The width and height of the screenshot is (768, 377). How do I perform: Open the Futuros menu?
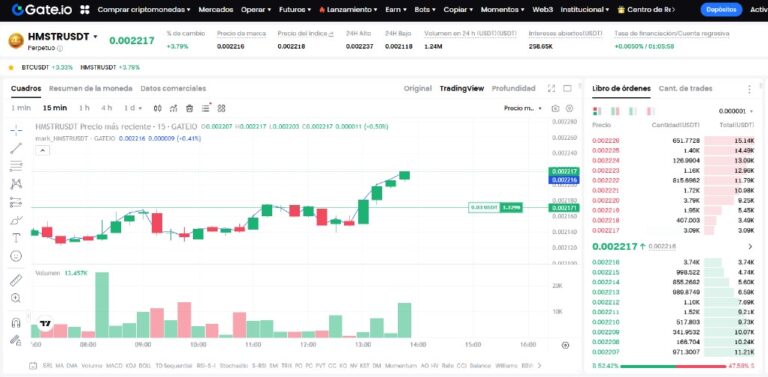pyautogui.click(x=294, y=9)
